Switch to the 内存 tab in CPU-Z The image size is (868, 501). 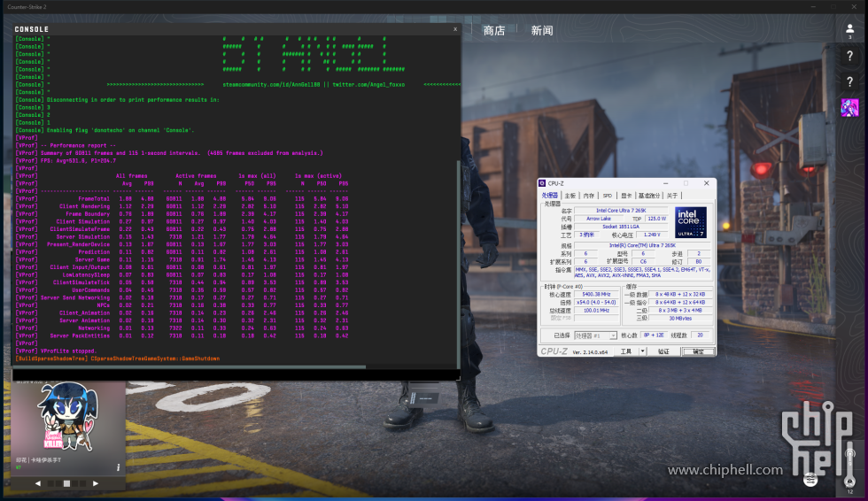588,196
